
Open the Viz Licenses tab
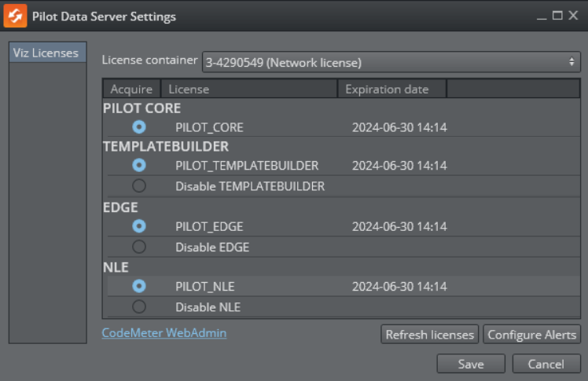[46, 53]
